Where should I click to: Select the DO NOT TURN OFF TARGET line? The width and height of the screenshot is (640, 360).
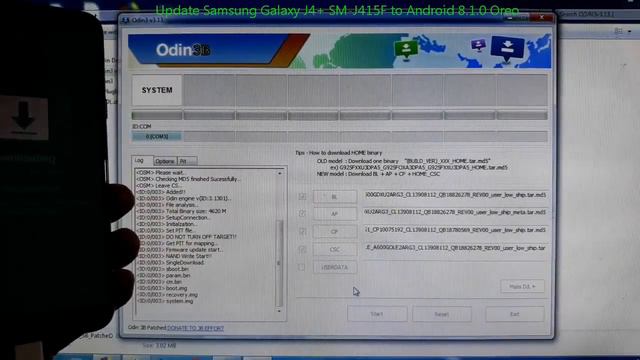click(187, 237)
